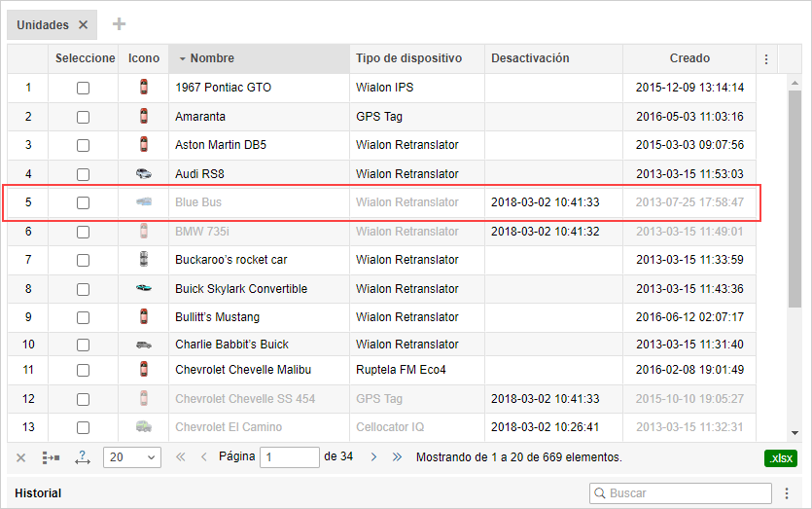812x509 pixels.
Task: Open the table column options menu
Action: [x=766, y=59]
